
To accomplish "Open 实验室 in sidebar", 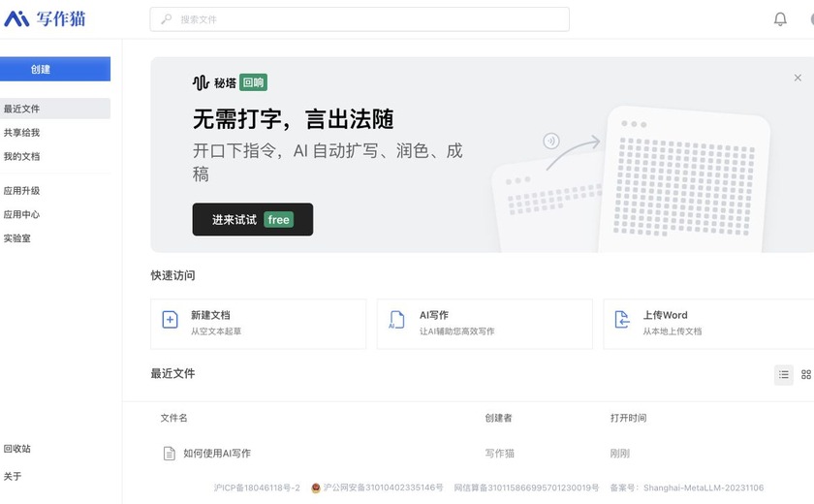I will click(x=17, y=238).
